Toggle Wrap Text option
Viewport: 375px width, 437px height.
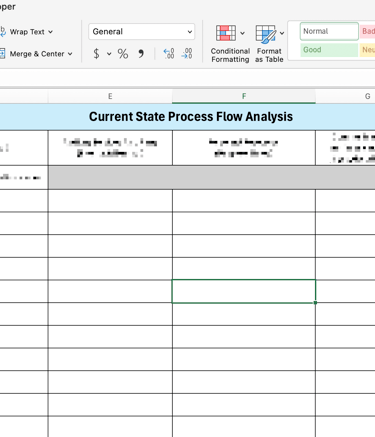[22, 32]
